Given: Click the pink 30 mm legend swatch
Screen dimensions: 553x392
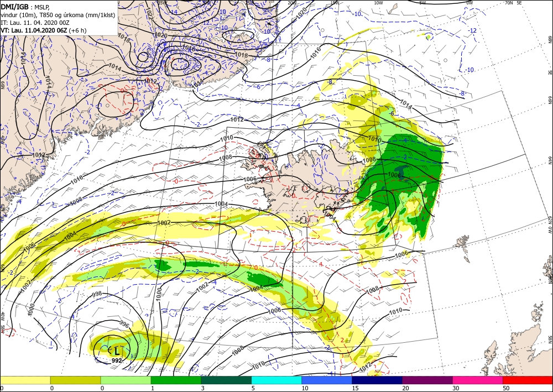Looking at the screenshot, I should pyautogui.click(x=478, y=380).
